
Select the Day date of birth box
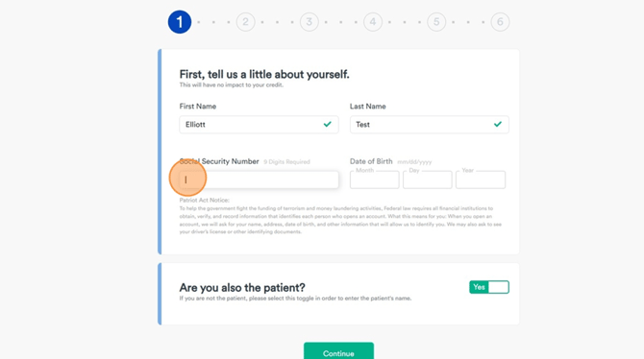tap(427, 179)
